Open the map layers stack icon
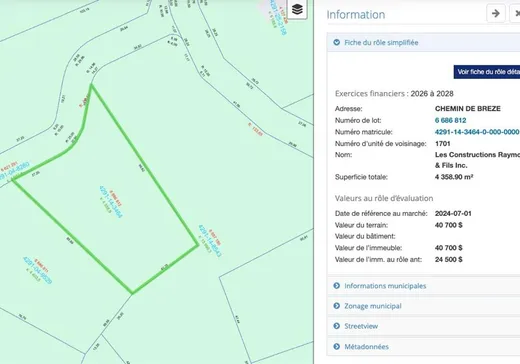 297,9
